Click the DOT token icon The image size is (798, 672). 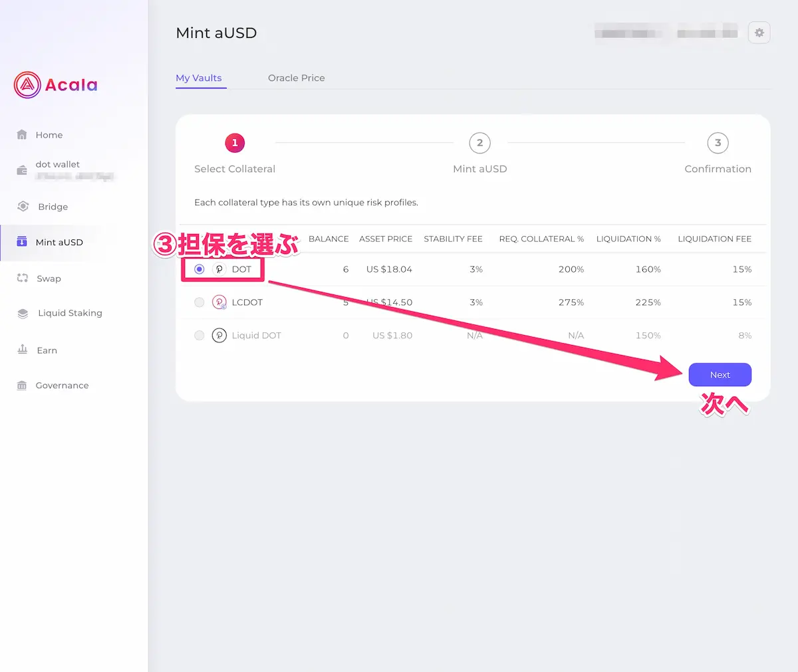pos(219,269)
